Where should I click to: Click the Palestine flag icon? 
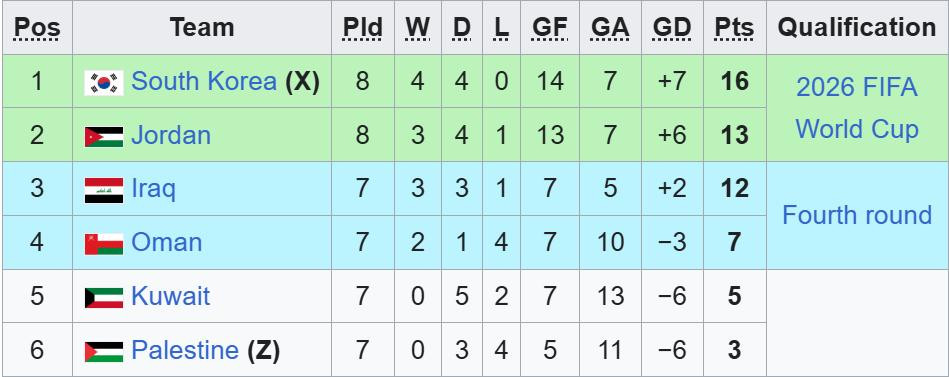103,351
